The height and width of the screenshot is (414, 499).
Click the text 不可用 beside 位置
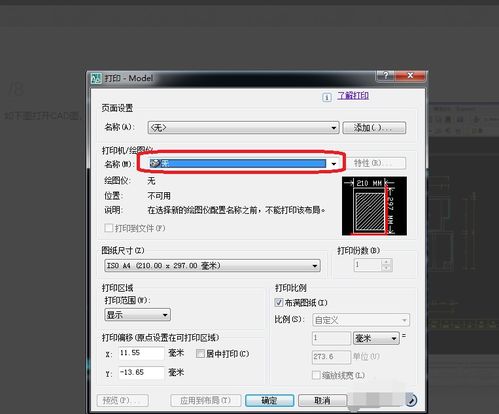tap(159, 196)
